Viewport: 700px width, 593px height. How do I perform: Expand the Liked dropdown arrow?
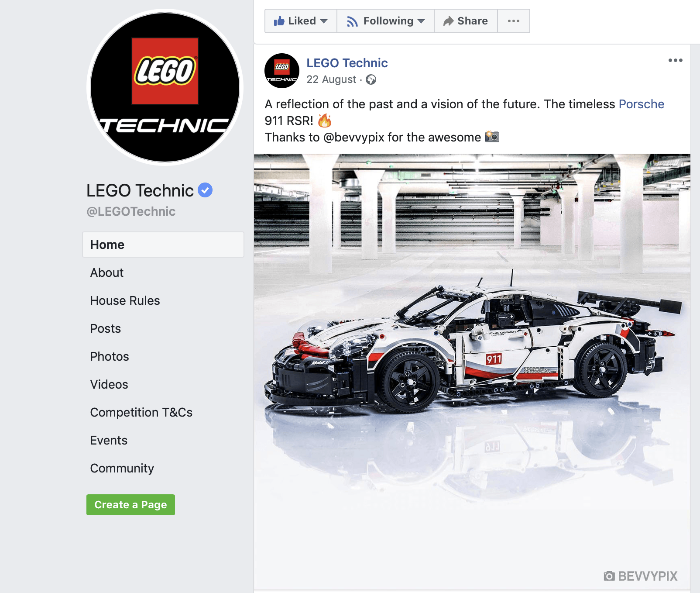(324, 21)
